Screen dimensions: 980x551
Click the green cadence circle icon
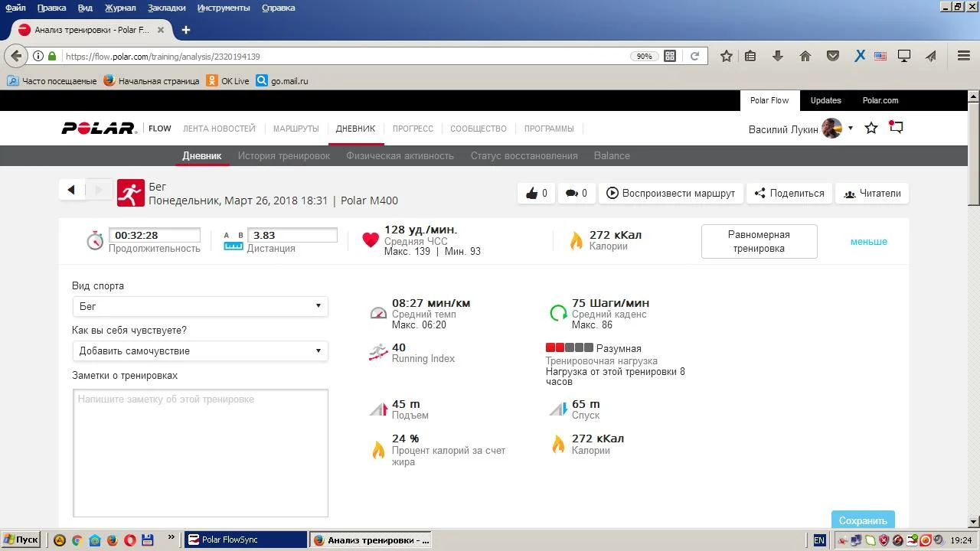click(559, 312)
